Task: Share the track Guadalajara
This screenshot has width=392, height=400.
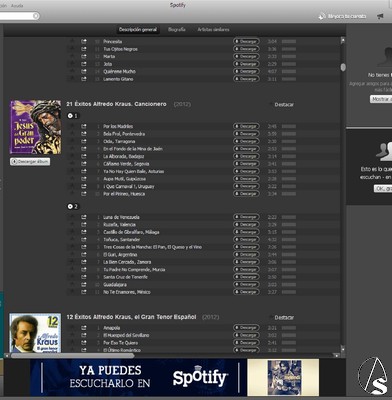Action: [84, 284]
